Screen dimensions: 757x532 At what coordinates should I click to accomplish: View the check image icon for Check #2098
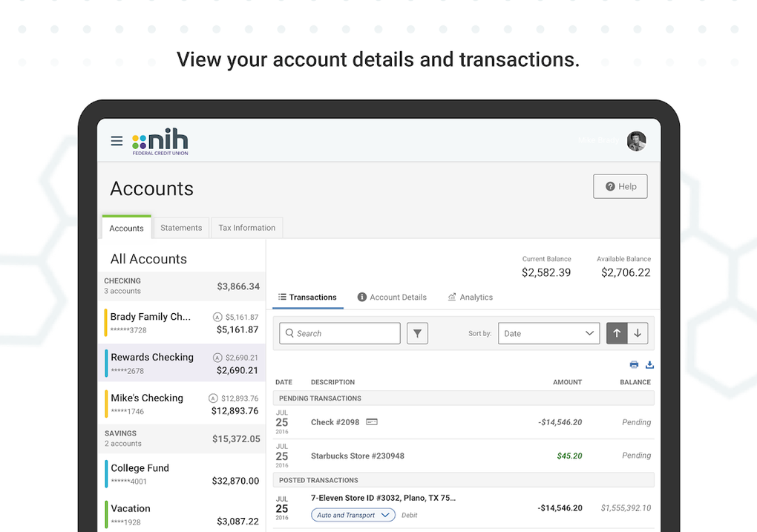(372, 422)
